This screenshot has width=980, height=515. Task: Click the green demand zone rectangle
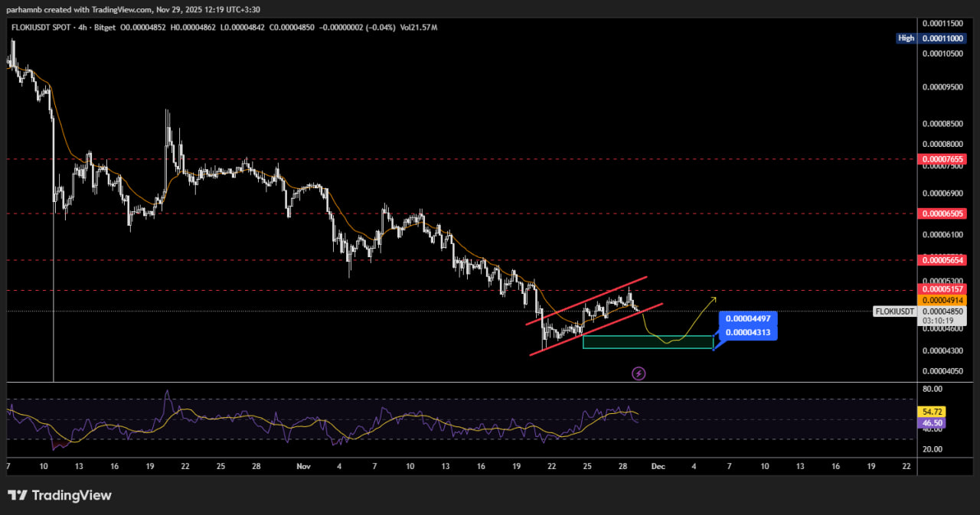[x=647, y=342]
